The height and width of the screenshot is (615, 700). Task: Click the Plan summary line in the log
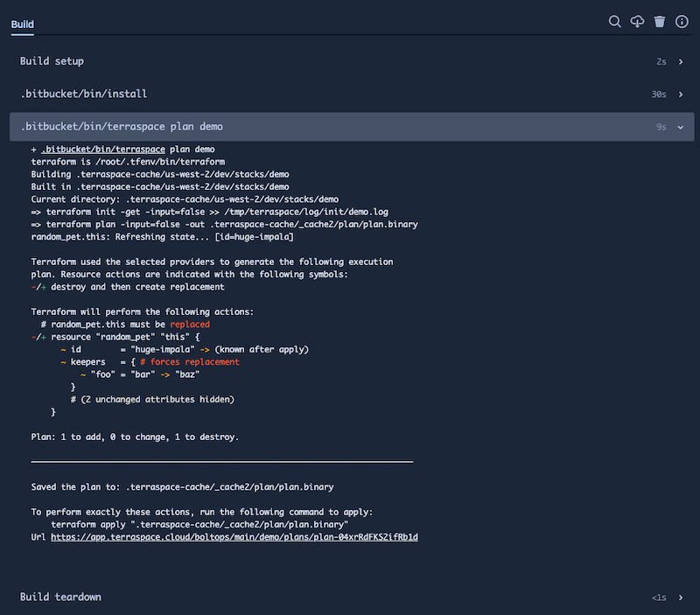click(x=135, y=437)
